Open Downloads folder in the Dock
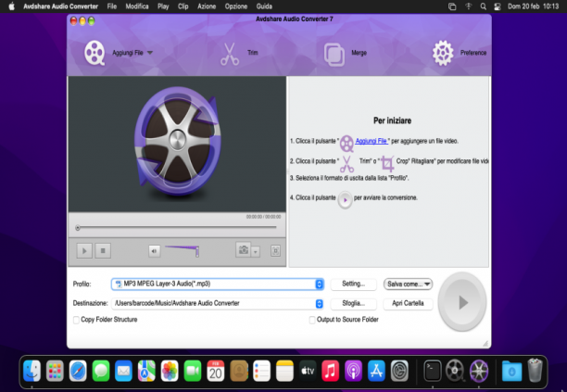The width and height of the screenshot is (567, 392). pyautogui.click(x=511, y=371)
